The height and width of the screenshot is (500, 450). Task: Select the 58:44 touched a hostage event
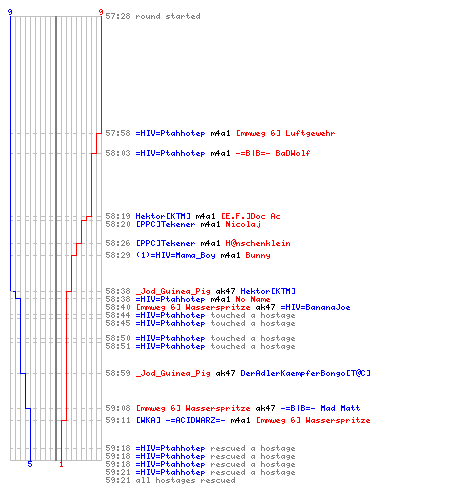(x=200, y=315)
